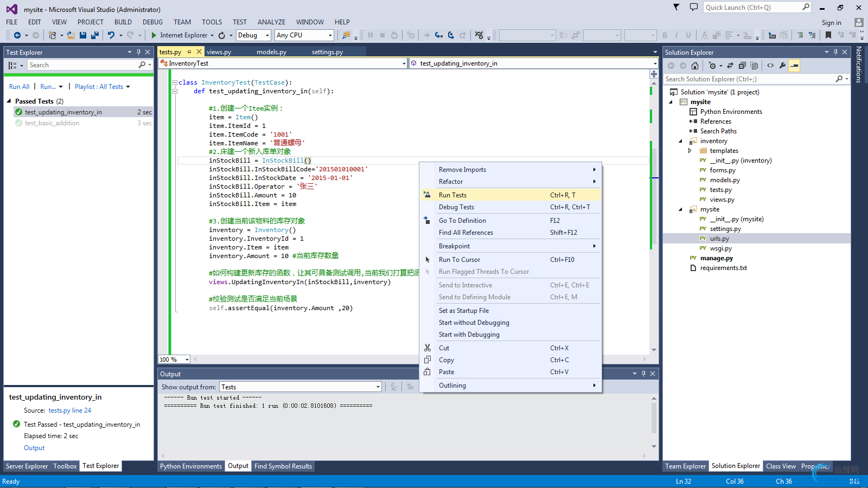Click the Test Explorer group-by icon
868x488 pixels.
pos(12,65)
